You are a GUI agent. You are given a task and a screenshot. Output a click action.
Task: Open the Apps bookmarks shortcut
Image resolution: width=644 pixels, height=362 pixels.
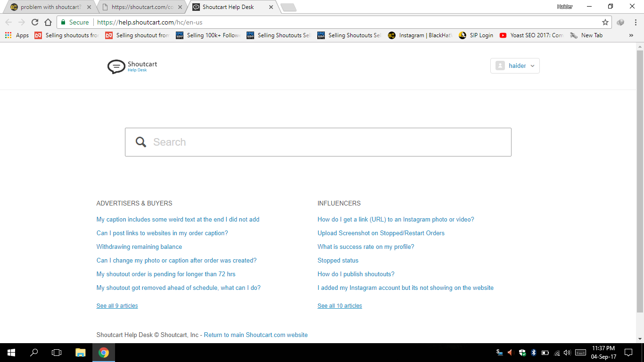(17, 35)
